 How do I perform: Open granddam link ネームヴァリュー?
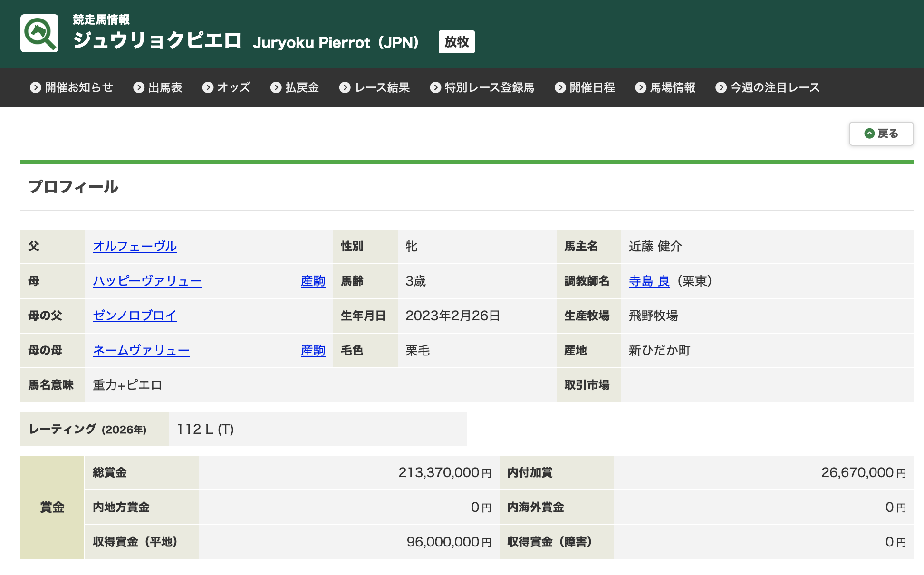click(141, 350)
